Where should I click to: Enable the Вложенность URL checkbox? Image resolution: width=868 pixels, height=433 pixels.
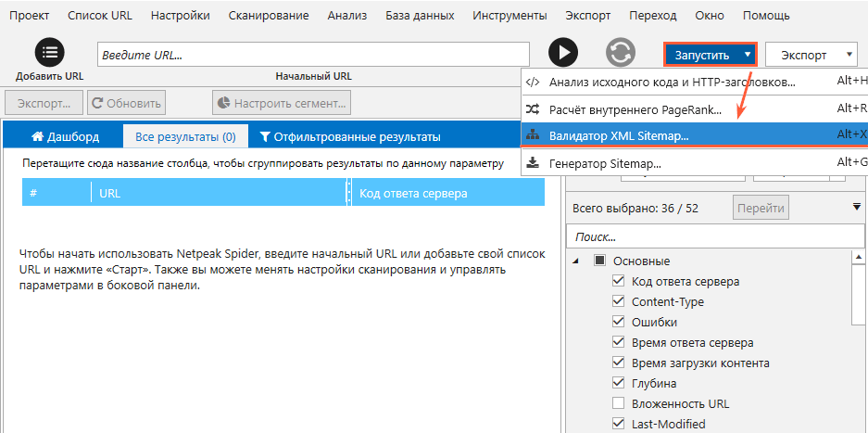[619, 403]
